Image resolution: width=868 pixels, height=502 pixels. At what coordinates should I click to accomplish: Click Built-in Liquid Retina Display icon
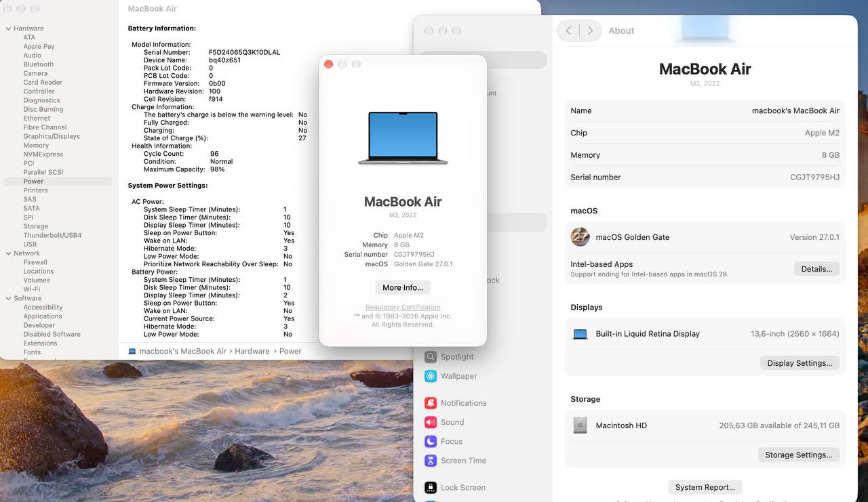coord(580,334)
